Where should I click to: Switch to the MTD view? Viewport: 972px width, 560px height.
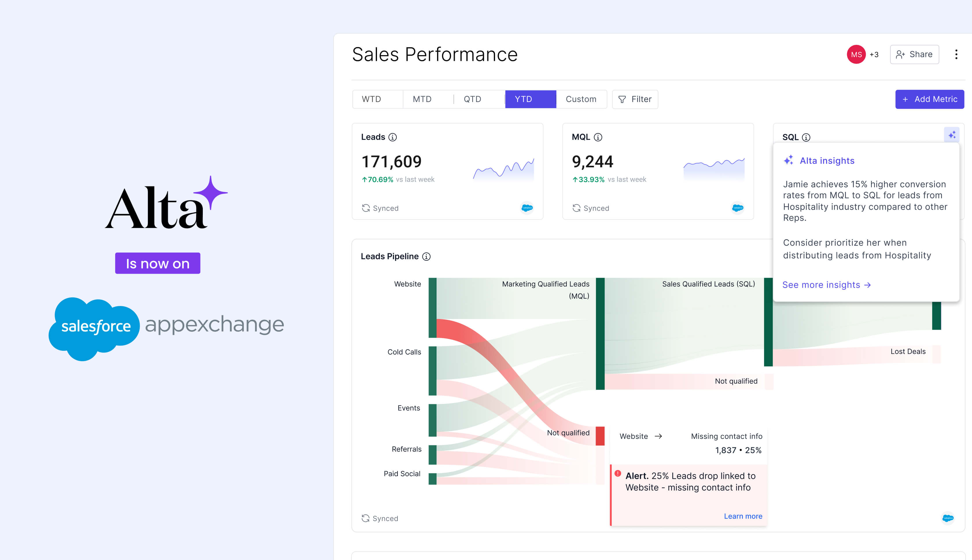click(x=422, y=99)
